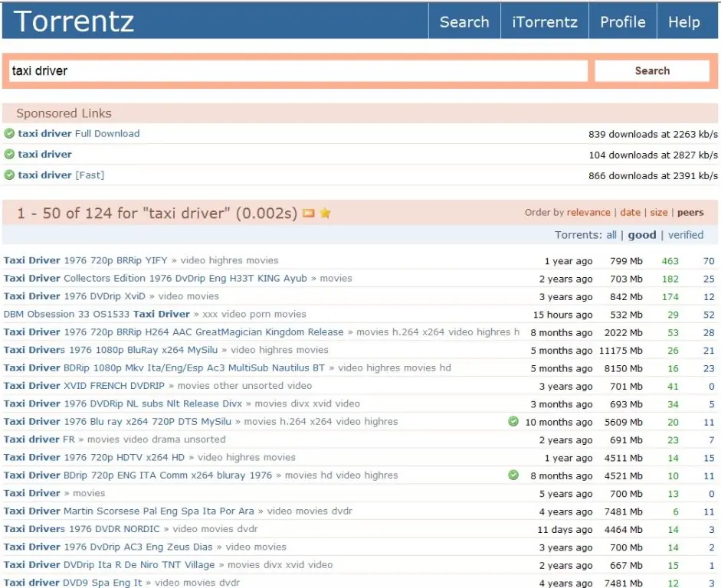Click the 'Sponsored Links' heading
This screenshot has height=588, width=721.
[64, 113]
